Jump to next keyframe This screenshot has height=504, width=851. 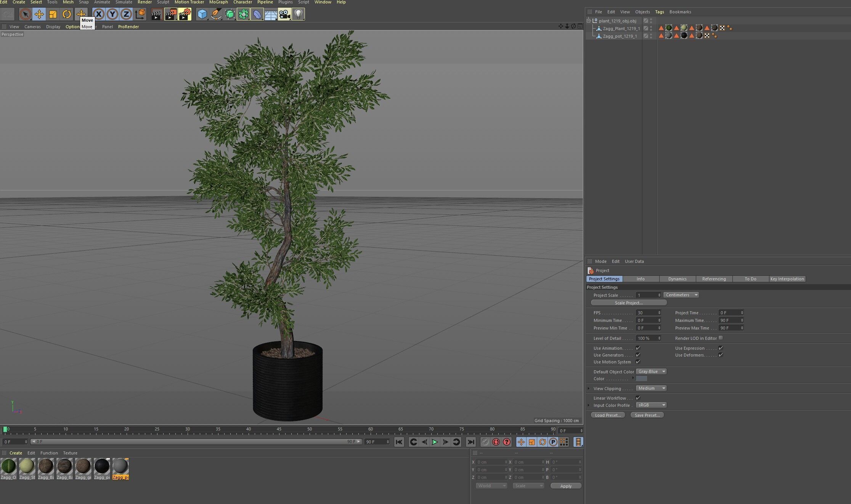pyautogui.click(x=456, y=442)
